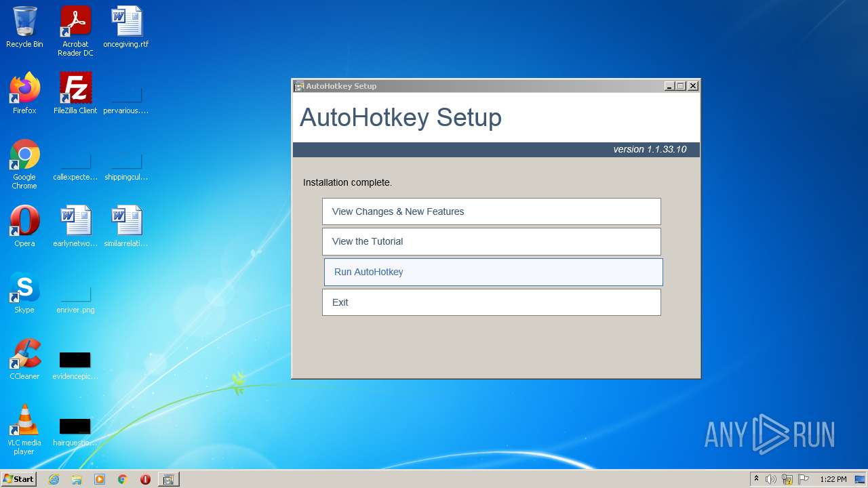Open View the Tutorial option

point(492,241)
